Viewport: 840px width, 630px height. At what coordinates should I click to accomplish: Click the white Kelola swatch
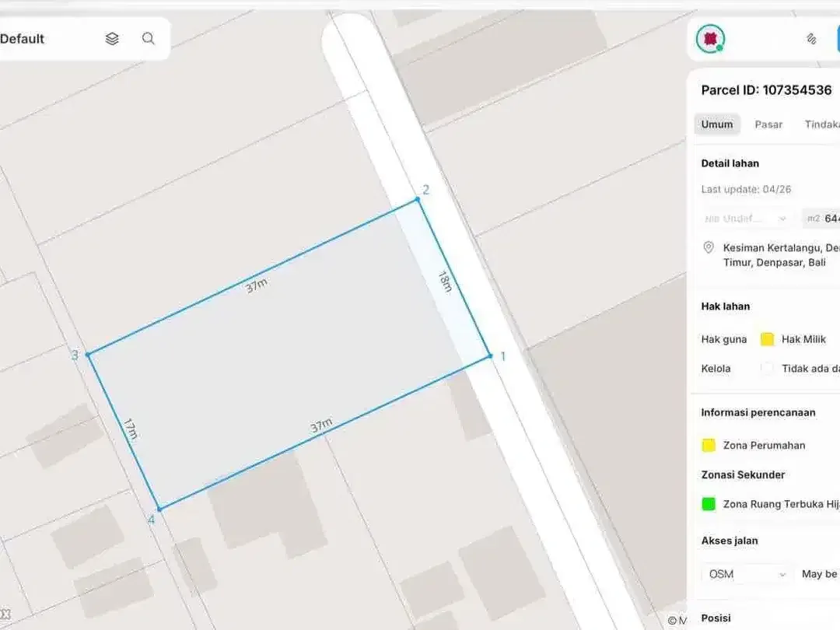click(x=767, y=369)
